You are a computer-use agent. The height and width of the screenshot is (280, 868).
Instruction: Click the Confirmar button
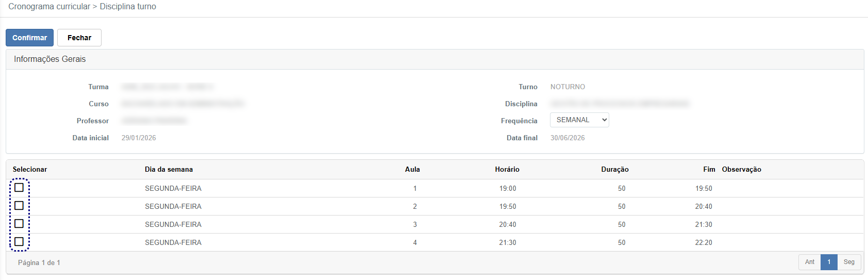coord(29,38)
